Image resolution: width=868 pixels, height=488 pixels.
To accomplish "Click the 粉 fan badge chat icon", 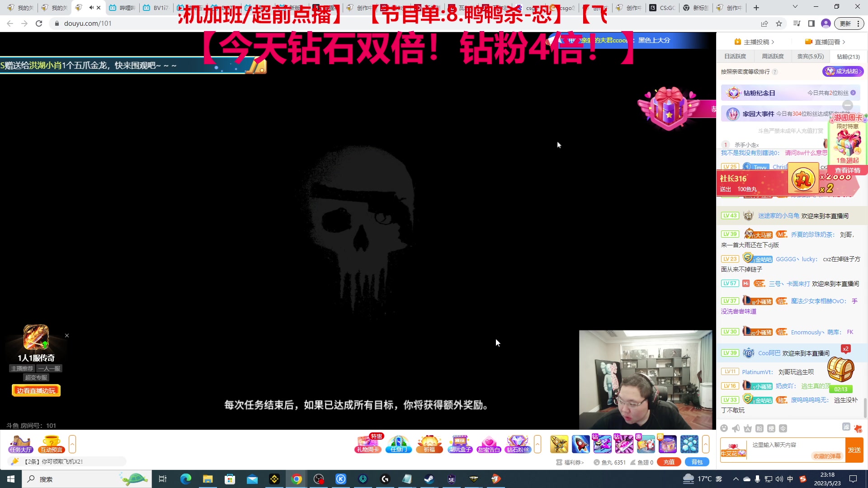I will click(x=759, y=428).
